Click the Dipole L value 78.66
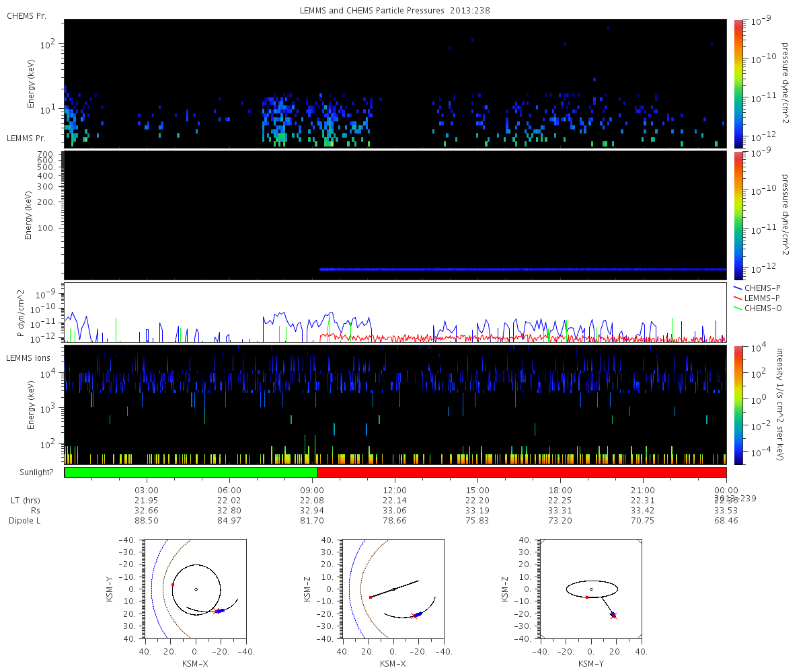The image size is (807, 672). coord(395,521)
